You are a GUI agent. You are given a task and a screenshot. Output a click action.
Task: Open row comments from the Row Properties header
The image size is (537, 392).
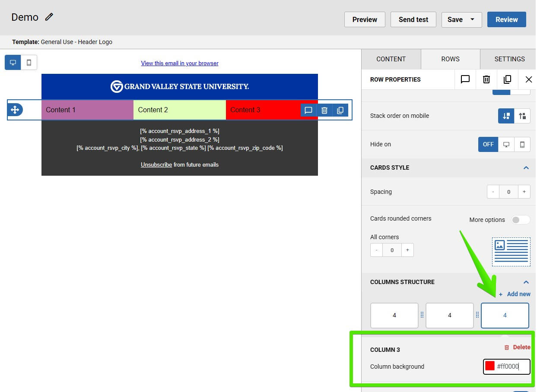point(465,79)
